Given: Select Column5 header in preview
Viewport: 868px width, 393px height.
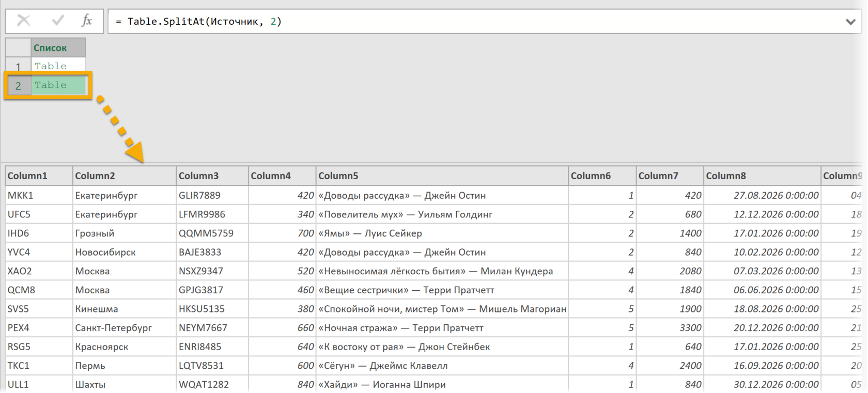Looking at the screenshot, I should point(442,176).
